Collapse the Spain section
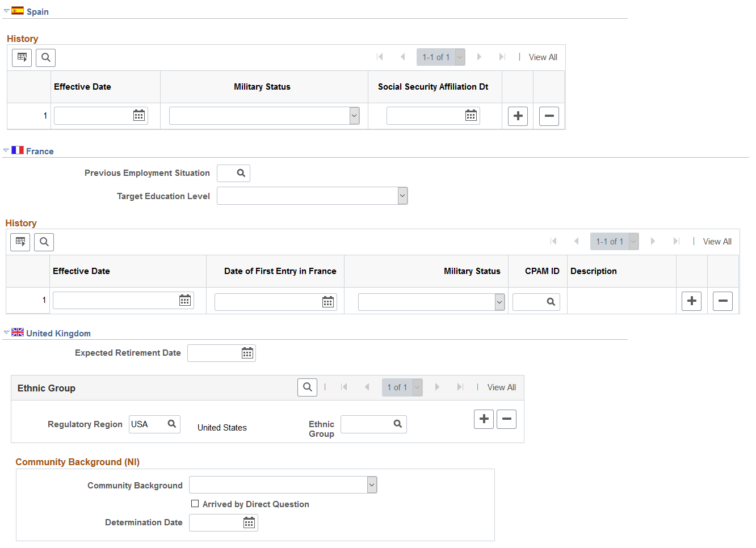 pyautogui.click(x=7, y=11)
